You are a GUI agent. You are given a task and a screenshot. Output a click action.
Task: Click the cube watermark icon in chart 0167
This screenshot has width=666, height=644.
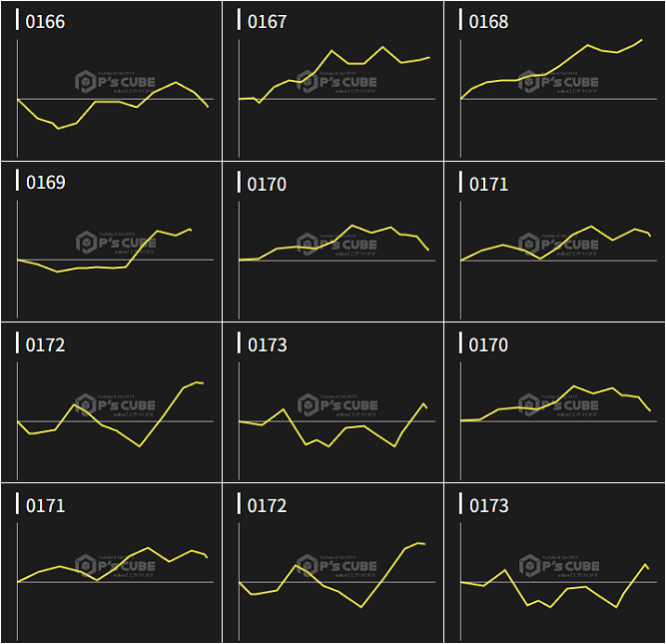pos(308,81)
